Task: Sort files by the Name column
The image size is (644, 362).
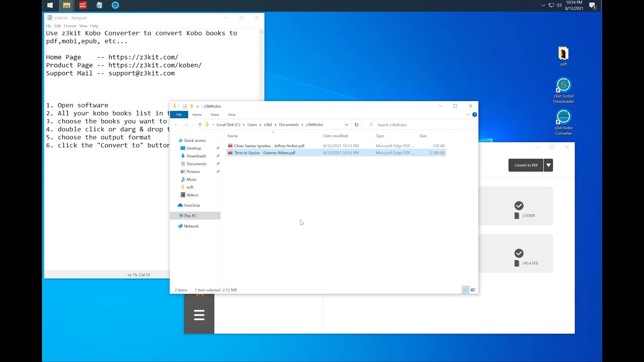Action: pos(273,136)
